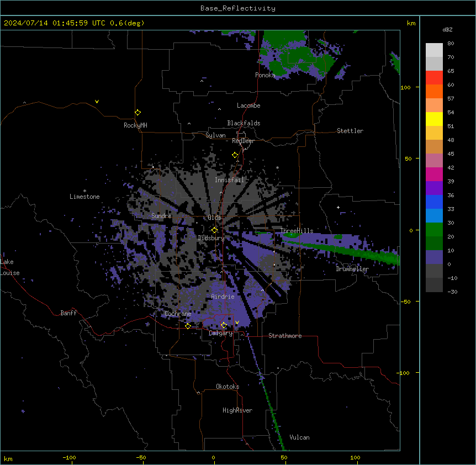Click the Olds city label
Screen dimensions: 476x465
[x=214, y=218]
